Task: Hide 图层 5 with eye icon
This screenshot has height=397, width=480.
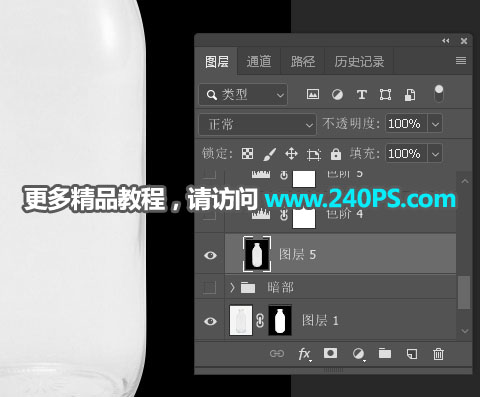Action: click(x=210, y=255)
